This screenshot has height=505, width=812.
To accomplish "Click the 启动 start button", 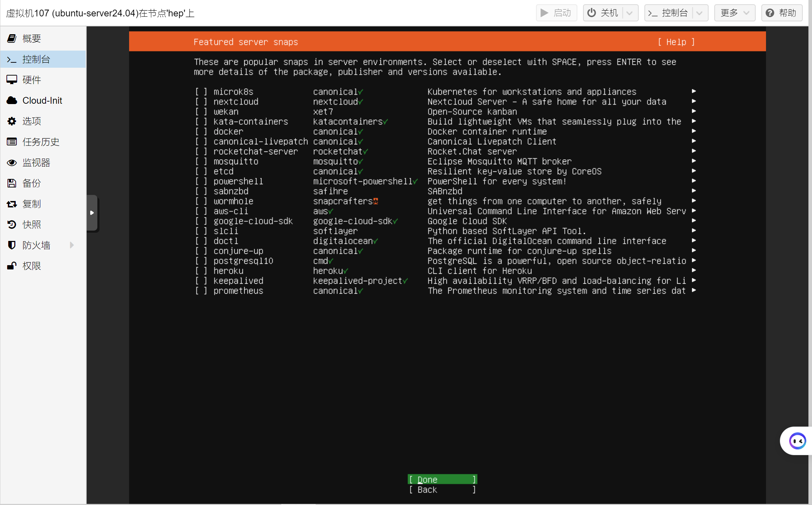I will [556, 13].
